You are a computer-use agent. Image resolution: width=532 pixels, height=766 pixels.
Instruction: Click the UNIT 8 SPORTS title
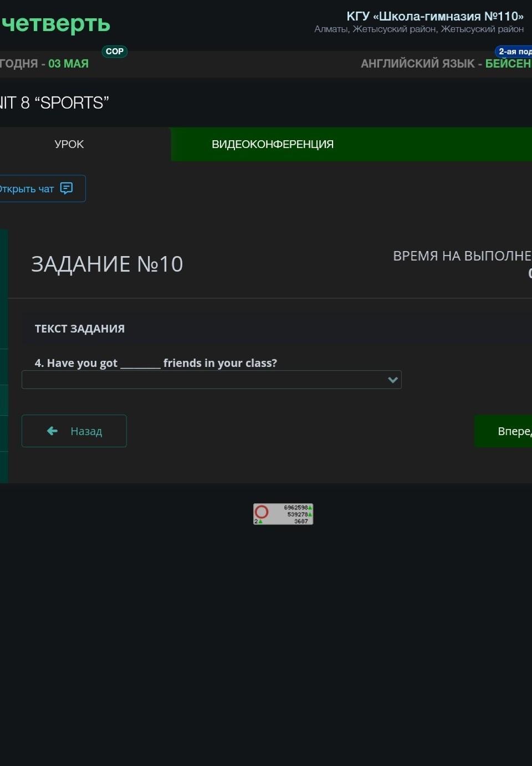(54, 103)
